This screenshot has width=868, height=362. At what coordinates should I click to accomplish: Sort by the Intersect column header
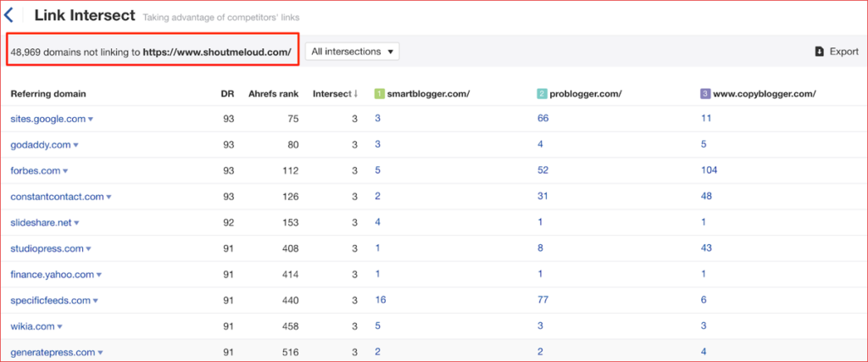pos(335,94)
